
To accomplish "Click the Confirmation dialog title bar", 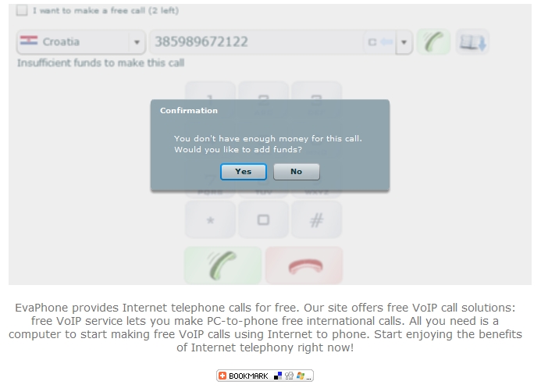I will (270, 110).
